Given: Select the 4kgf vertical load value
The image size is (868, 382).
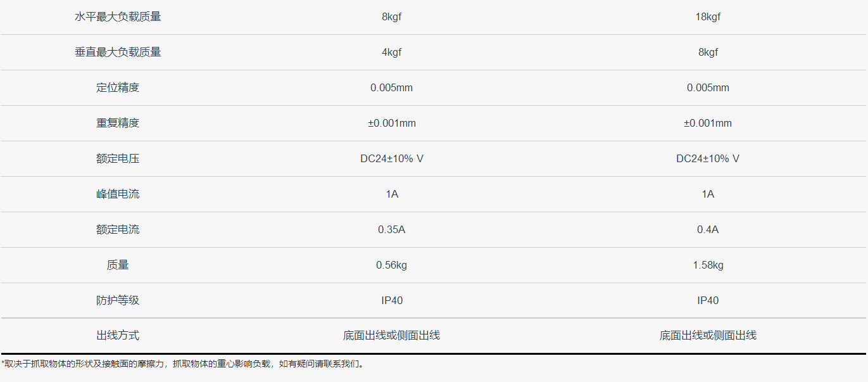Looking at the screenshot, I should click(391, 53).
